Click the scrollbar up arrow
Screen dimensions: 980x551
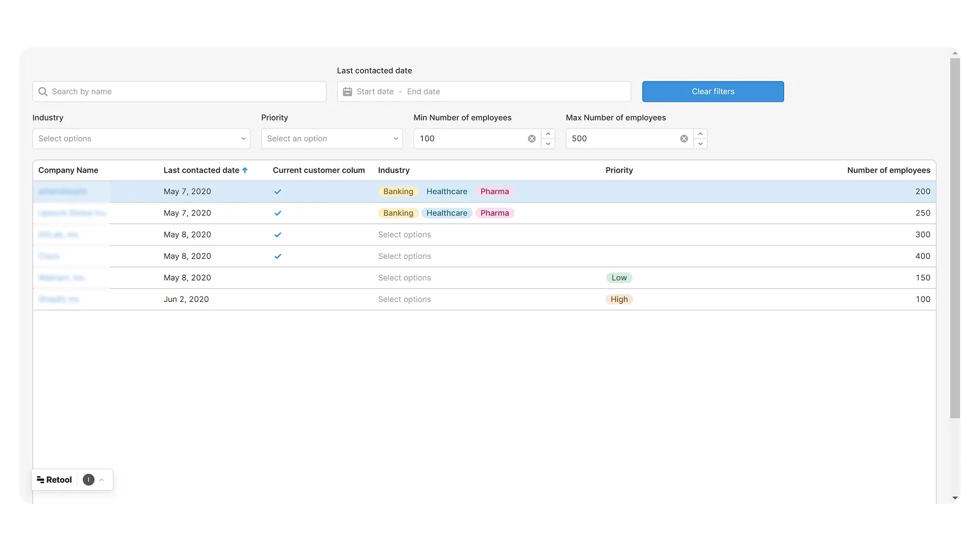pos(955,53)
